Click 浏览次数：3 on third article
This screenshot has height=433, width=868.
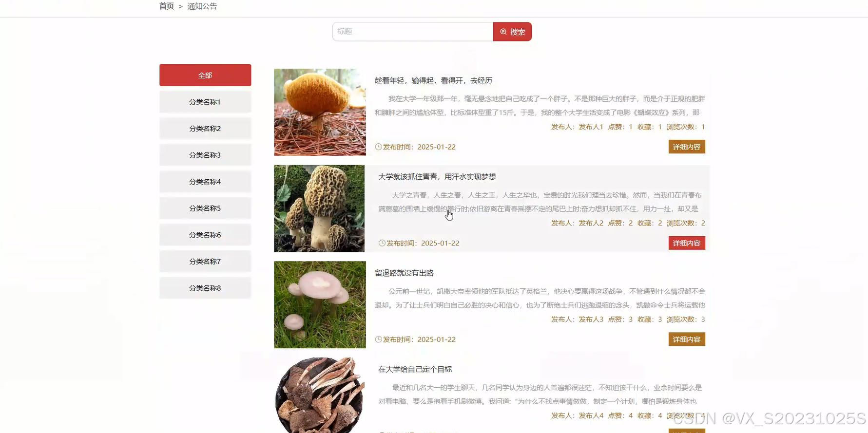(x=686, y=320)
